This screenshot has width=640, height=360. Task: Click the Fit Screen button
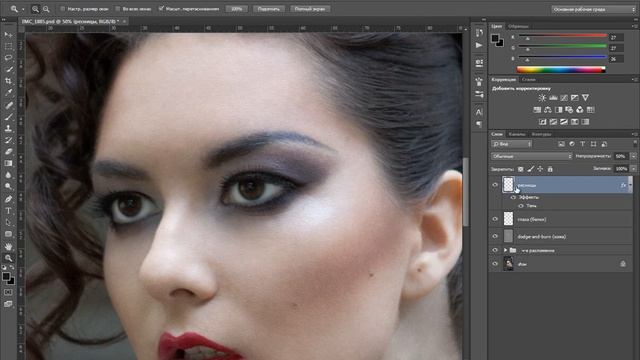pos(269,9)
